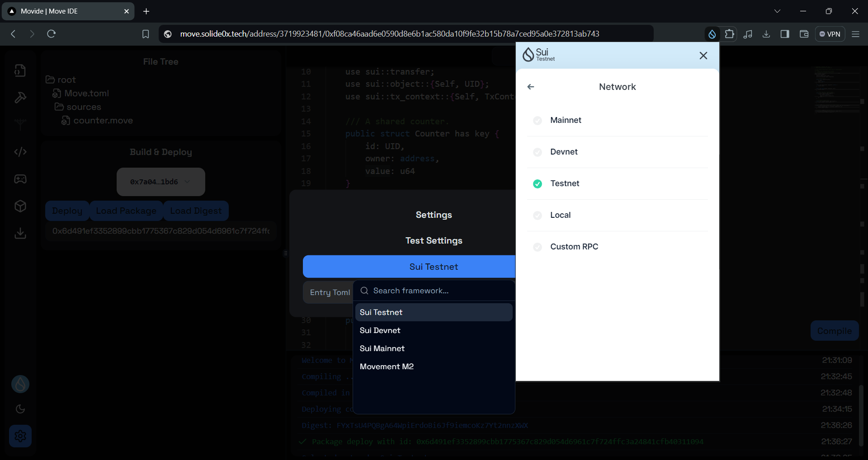Click the Load Package button

126,211
